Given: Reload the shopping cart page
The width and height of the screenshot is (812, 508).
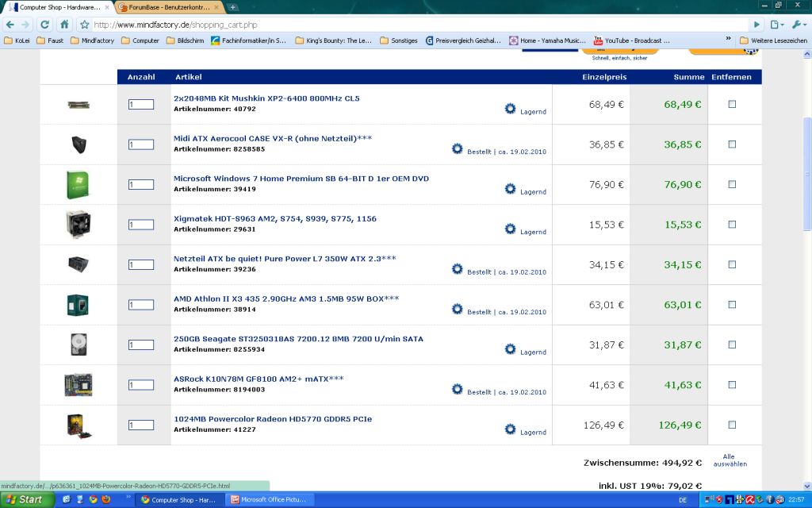Looking at the screenshot, I should (x=45, y=25).
